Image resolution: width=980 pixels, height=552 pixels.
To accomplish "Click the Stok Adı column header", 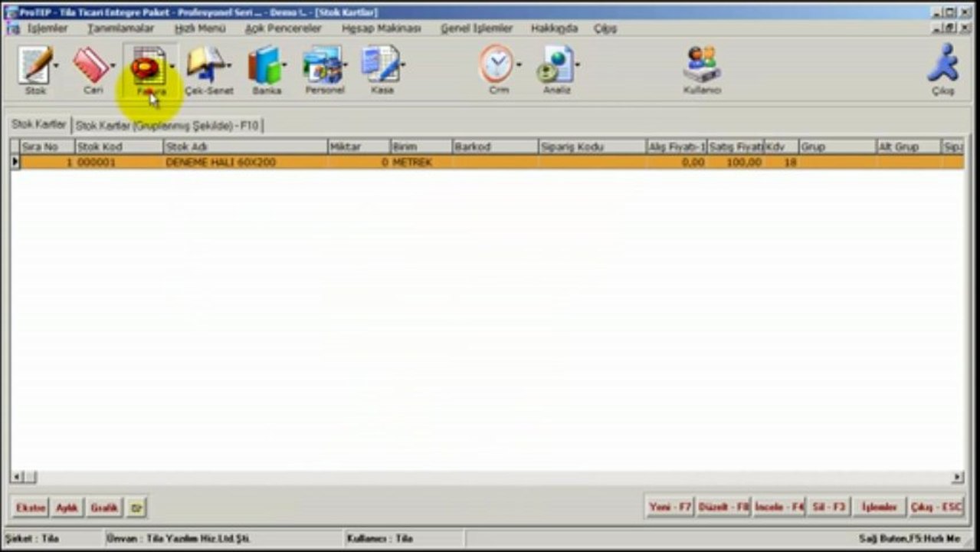I will point(246,146).
